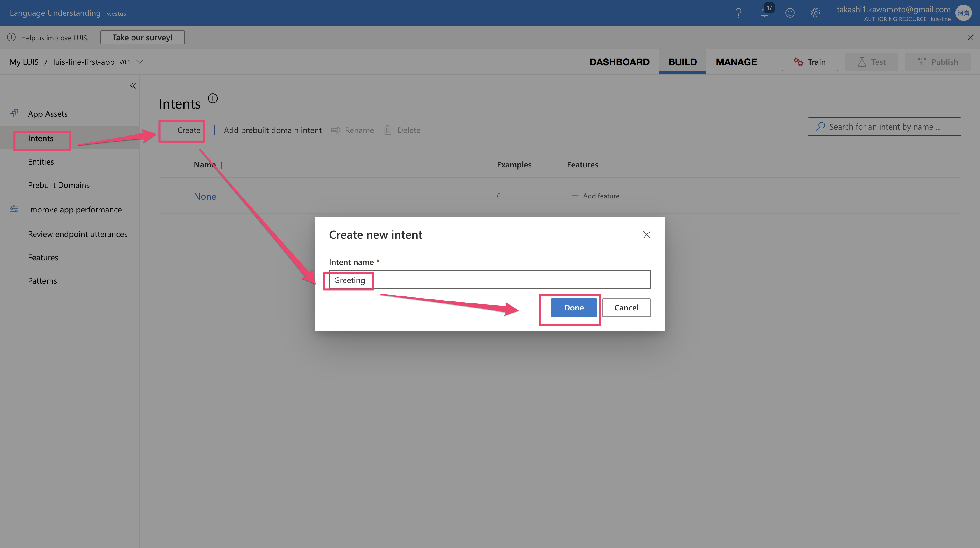Switch to the DASHBOARD tab
Viewport: 980px width, 548px height.
click(x=619, y=62)
